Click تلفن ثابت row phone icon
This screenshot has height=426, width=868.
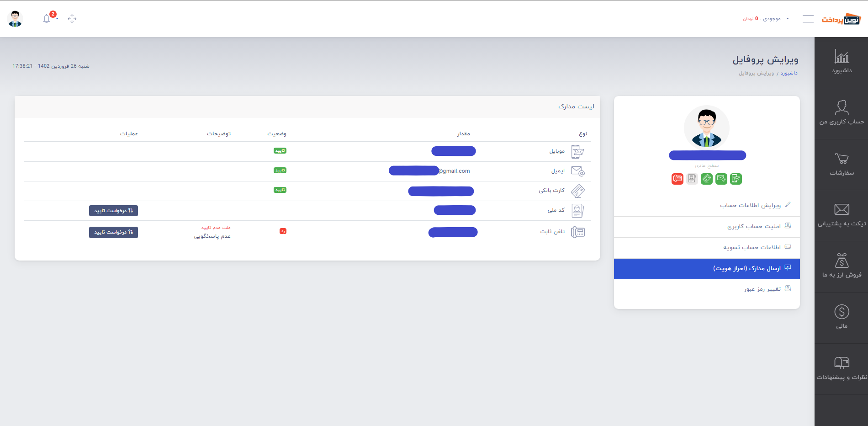click(x=578, y=232)
